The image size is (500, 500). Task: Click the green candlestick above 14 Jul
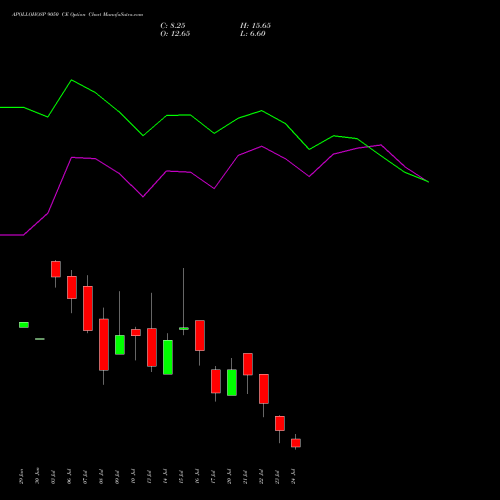point(168,357)
